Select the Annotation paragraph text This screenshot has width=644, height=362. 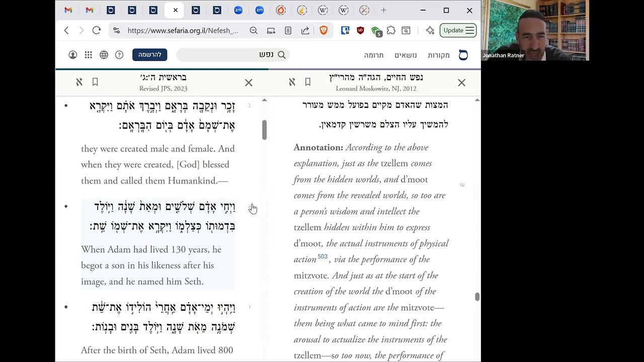point(371,251)
